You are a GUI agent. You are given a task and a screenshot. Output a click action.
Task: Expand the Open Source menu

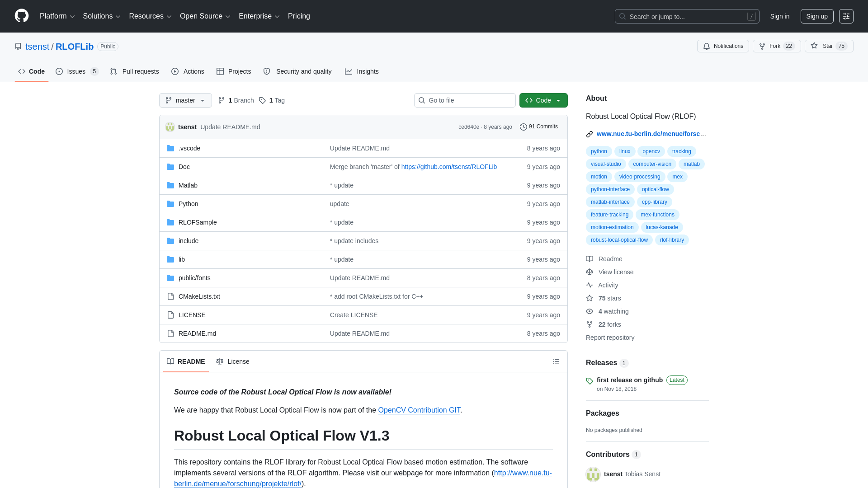[x=205, y=16]
